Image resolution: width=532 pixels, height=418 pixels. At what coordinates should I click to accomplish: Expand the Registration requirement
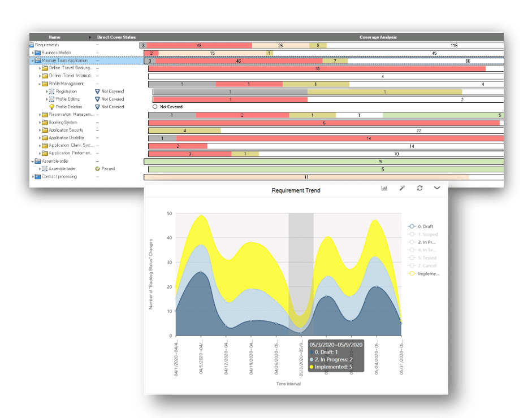point(47,92)
